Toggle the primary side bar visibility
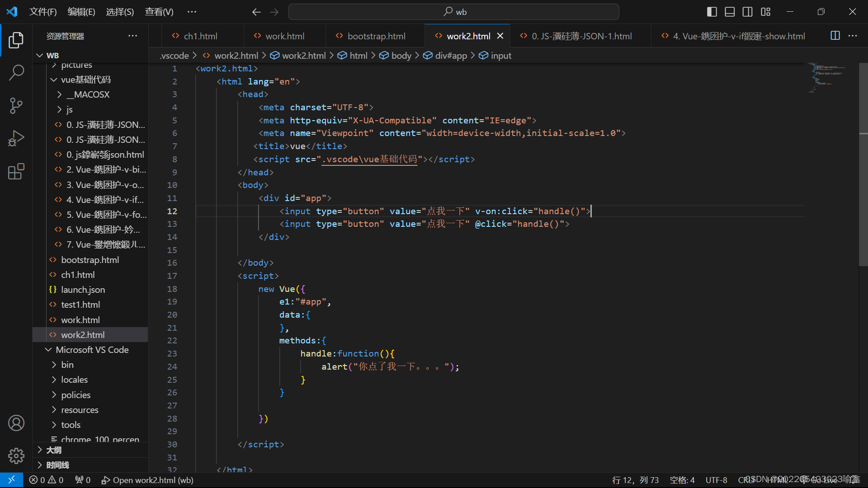 (712, 12)
